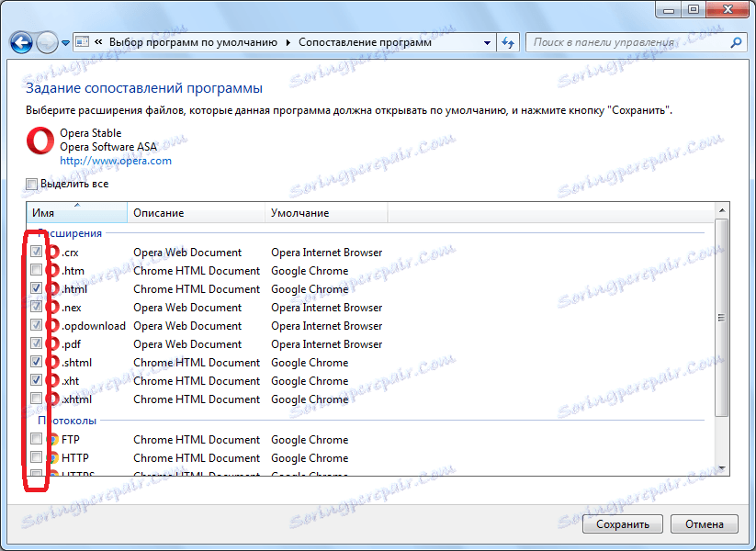
Task: Click the back navigation arrow
Action: [x=21, y=43]
